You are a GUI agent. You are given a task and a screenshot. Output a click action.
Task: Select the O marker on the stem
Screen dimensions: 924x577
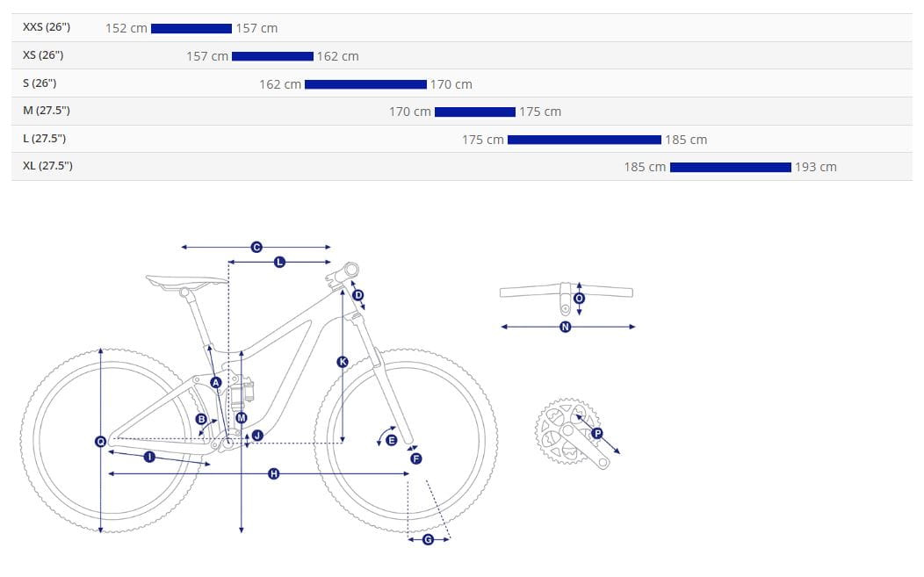579,299
